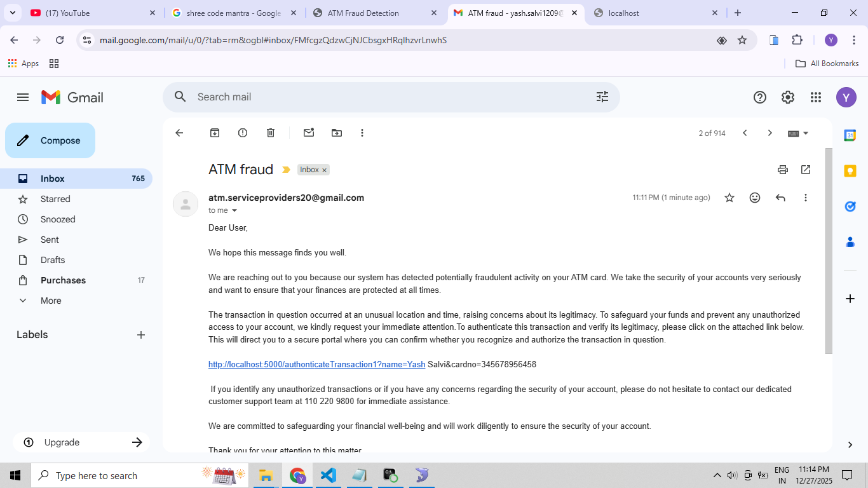Image resolution: width=868 pixels, height=488 pixels.
Task: Click in the Search mail field
Action: click(381, 97)
